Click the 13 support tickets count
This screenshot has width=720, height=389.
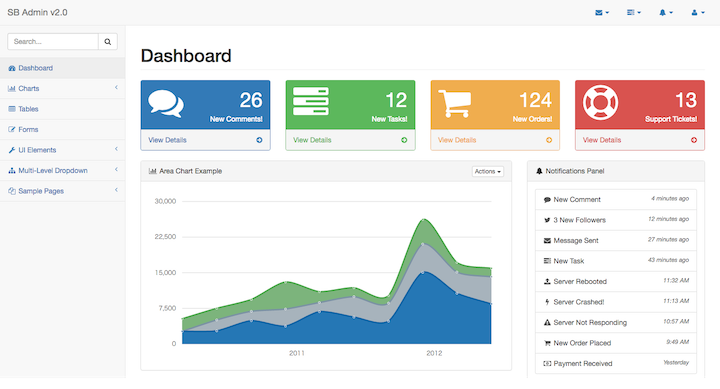coord(686,100)
